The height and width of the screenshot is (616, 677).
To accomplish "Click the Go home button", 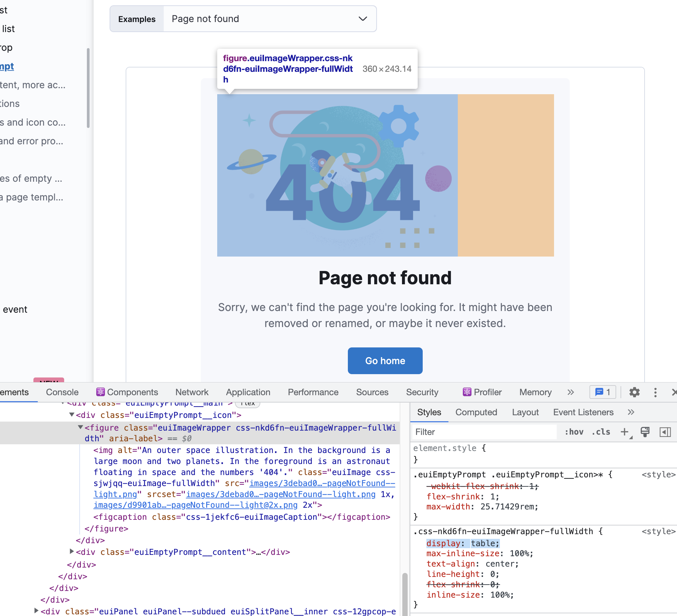I will (x=385, y=360).
